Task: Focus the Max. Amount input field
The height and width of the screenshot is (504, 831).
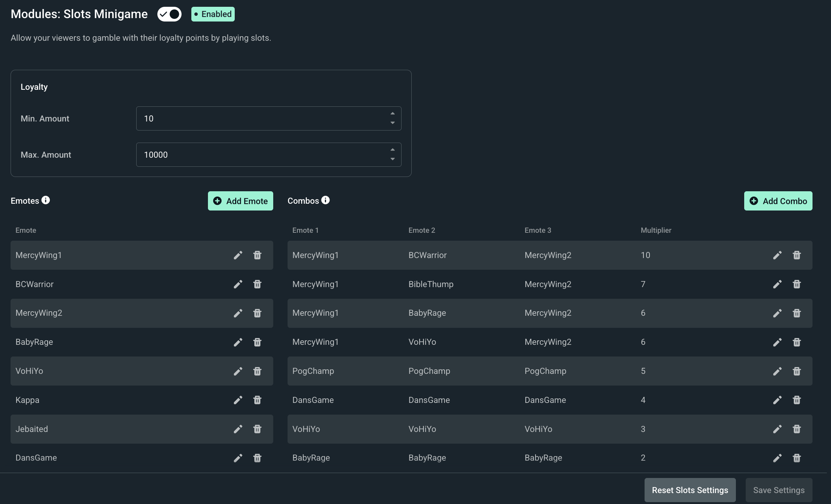Action: coord(269,155)
